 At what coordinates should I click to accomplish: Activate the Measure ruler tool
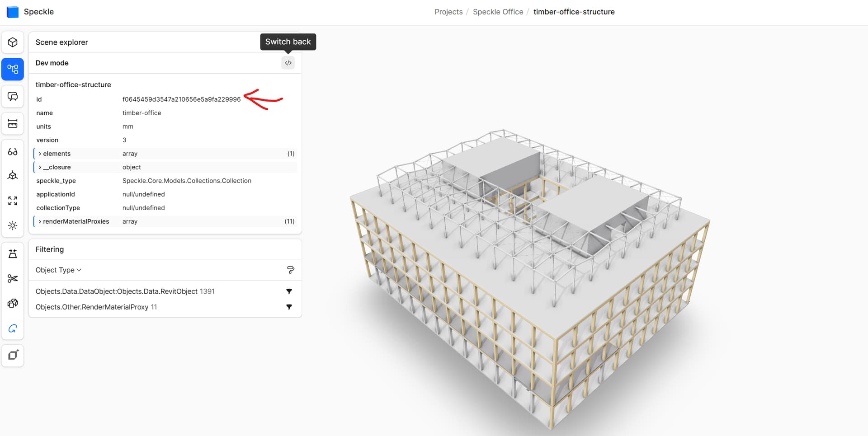click(13, 124)
